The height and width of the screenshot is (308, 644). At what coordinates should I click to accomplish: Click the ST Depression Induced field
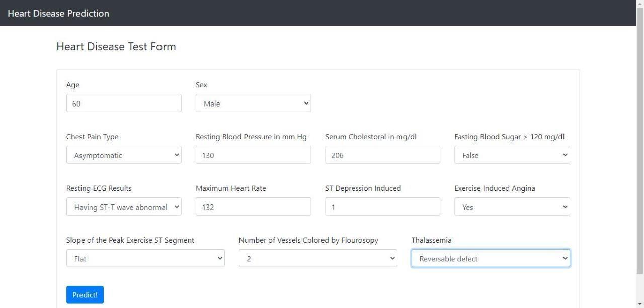tap(382, 207)
